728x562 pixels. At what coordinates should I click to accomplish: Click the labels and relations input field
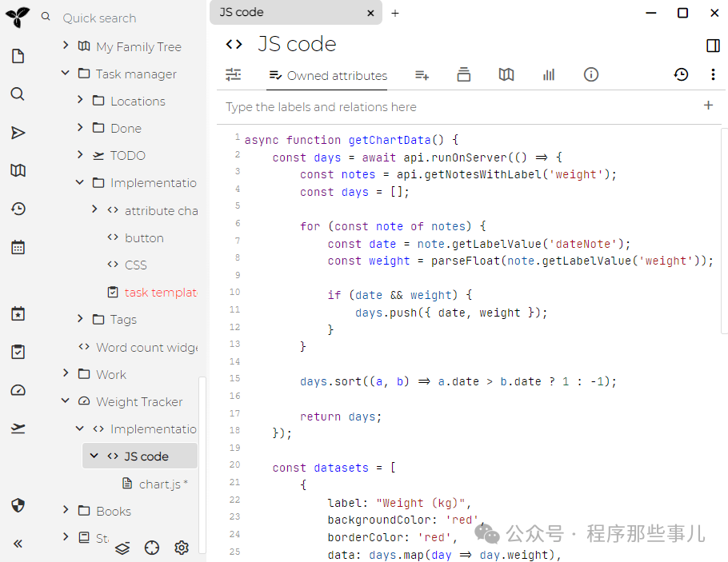tap(456, 107)
